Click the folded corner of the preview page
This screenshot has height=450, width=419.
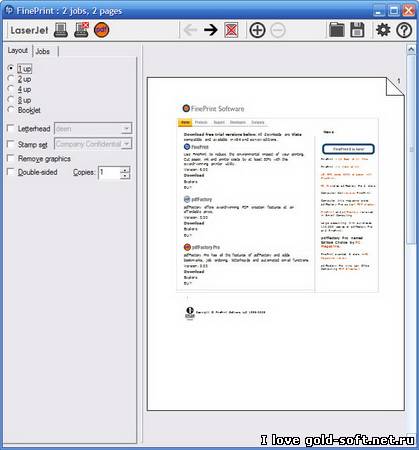(x=395, y=87)
